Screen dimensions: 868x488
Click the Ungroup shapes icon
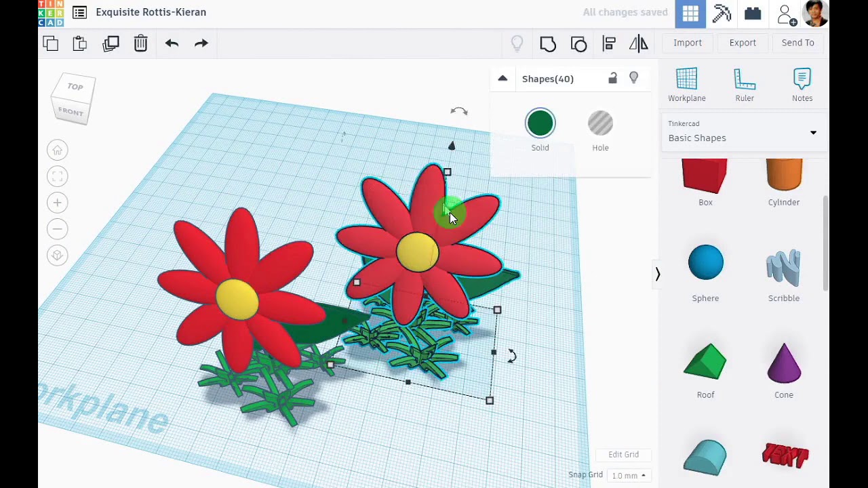(578, 44)
